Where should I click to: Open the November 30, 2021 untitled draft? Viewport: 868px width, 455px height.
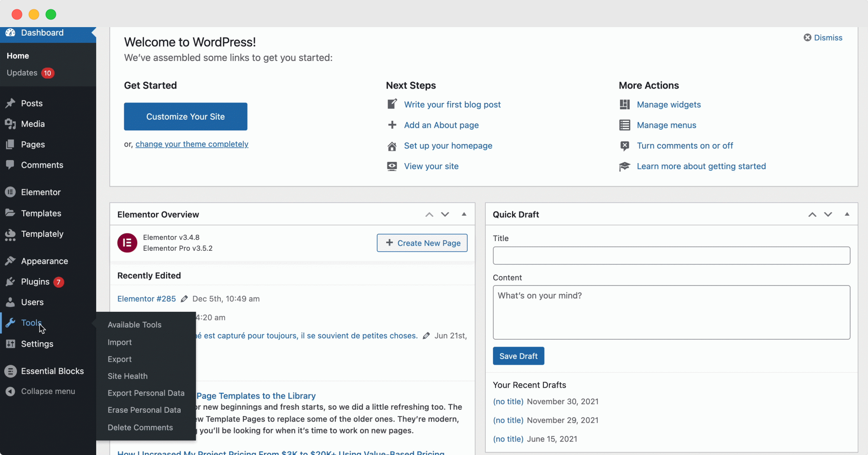coord(508,401)
